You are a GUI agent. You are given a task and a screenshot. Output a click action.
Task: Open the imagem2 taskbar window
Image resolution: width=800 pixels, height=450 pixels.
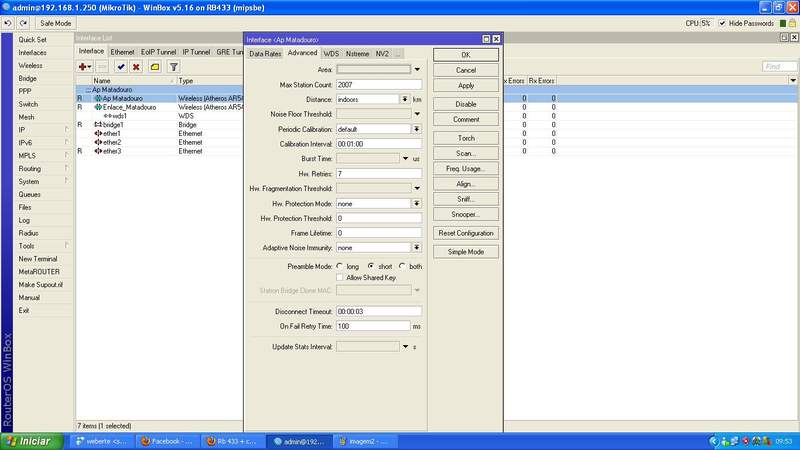[x=364, y=441]
